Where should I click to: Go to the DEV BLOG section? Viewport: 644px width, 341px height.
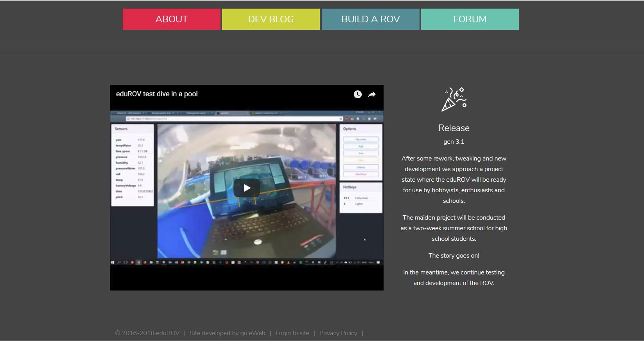[271, 19]
